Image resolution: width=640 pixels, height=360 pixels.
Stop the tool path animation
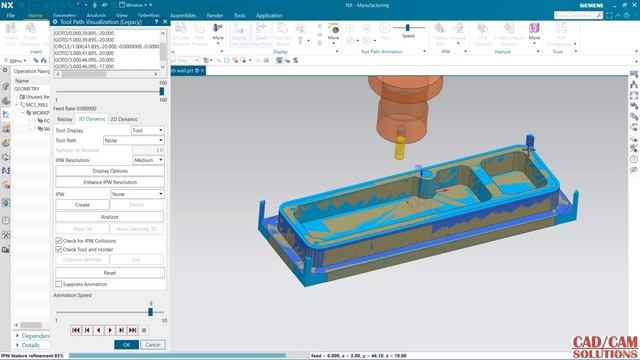pos(144,330)
